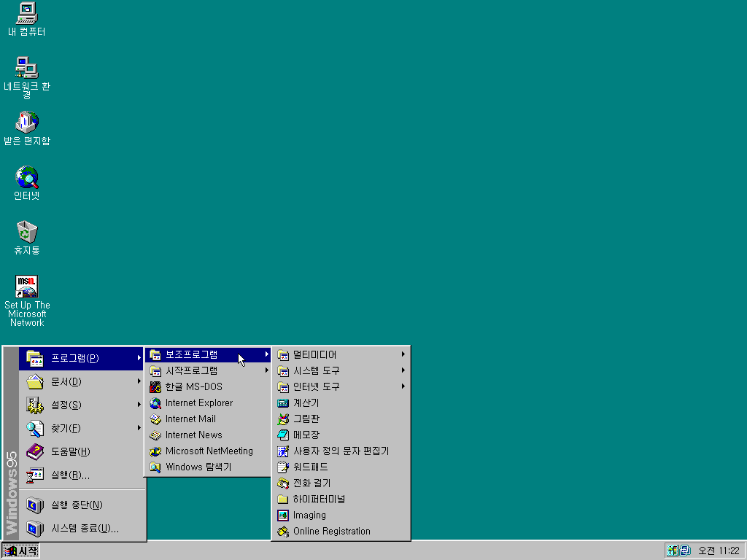747x560 pixels.
Task: Launch Microsoft NetMeeting from the menu
Action: pos(208,451)
